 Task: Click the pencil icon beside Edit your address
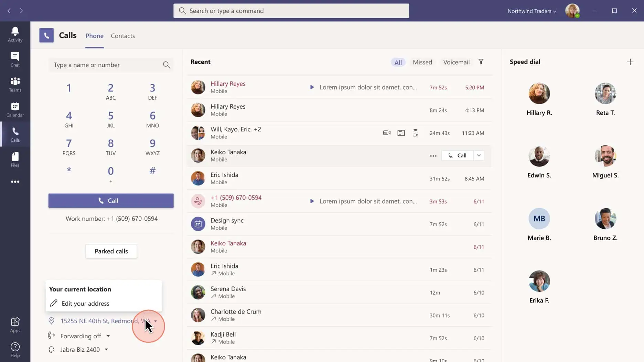pyautogui.click(x=53, y=303)
